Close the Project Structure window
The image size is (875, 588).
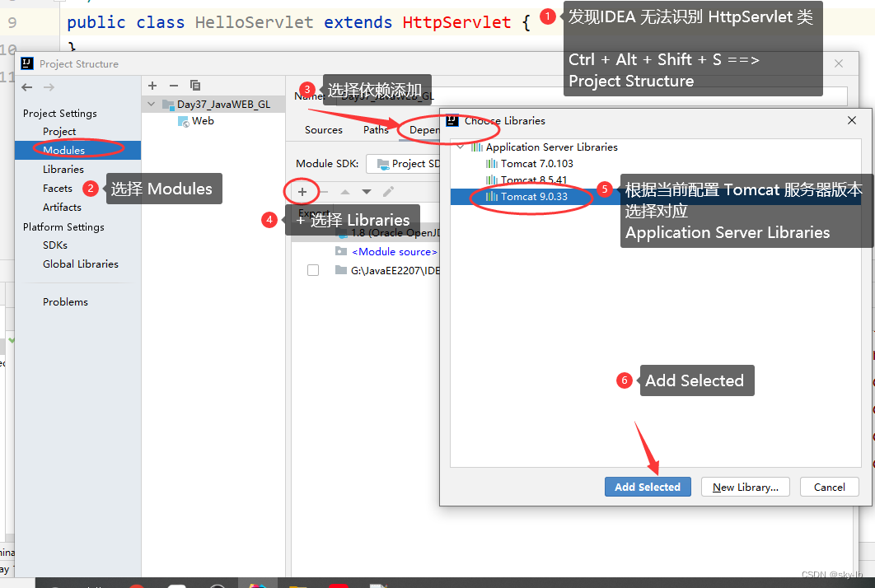838,63
